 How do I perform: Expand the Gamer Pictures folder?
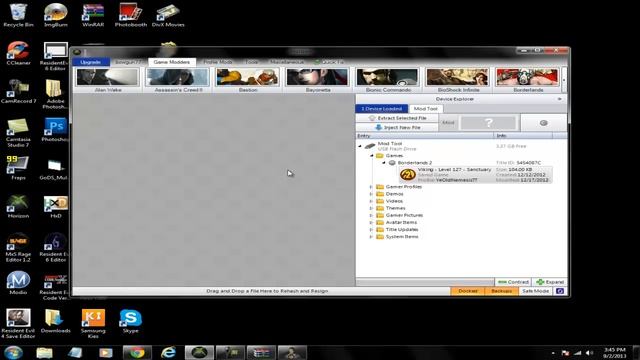(x=371, y=215)
